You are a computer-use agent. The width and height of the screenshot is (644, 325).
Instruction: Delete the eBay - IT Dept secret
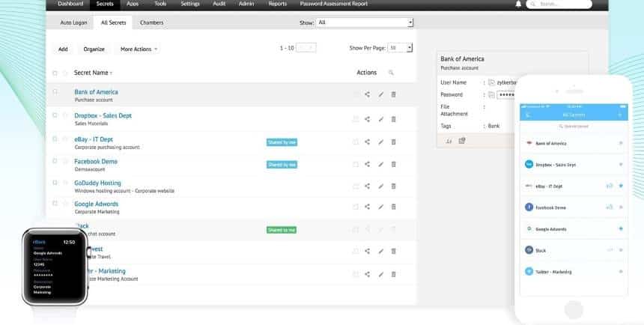pyautogui.click(x=393, y=142)
